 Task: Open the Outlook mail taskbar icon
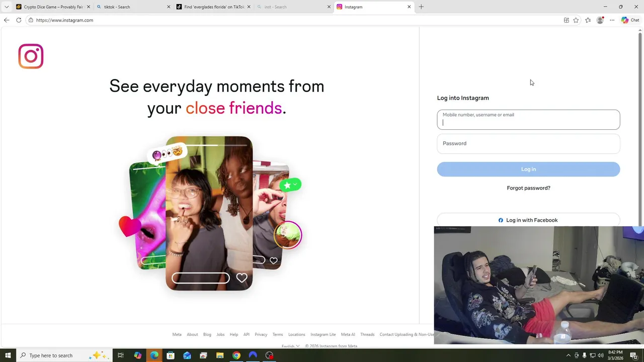187,355
